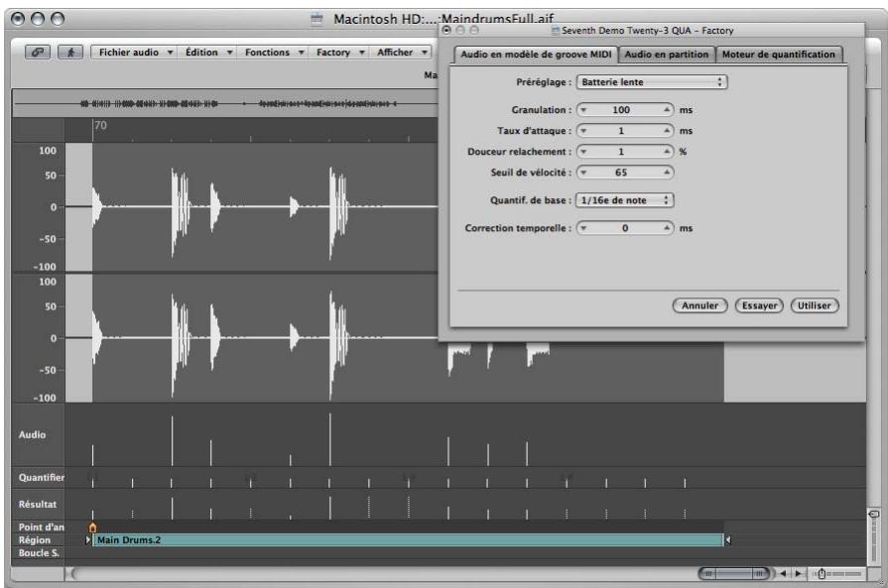Select the Main Drums.2 region bar
888x588 pixels.
click(x=408, y=539)
